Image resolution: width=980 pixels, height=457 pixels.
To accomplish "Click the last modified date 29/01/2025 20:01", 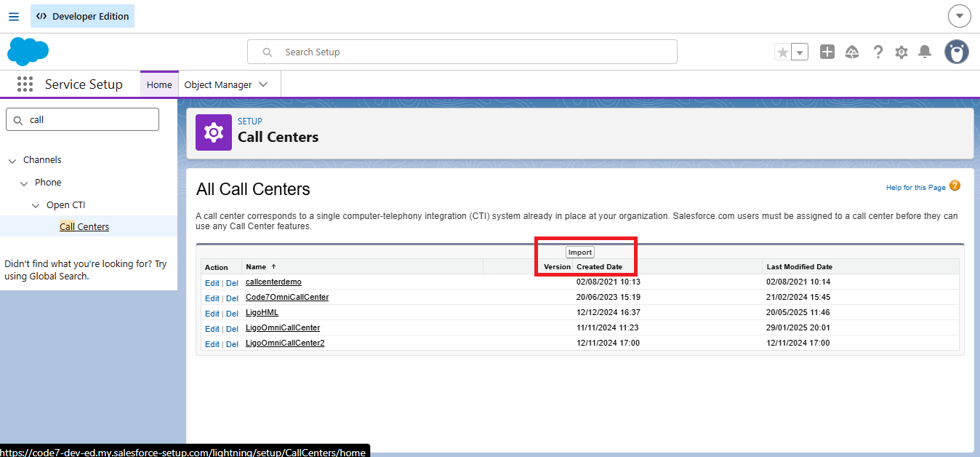I will click(x=798, y=327).
